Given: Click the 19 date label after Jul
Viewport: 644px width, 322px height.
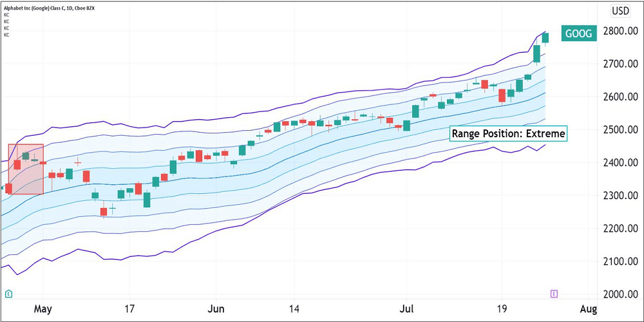Looking at the screenshot, I should (x=500, y=310).
